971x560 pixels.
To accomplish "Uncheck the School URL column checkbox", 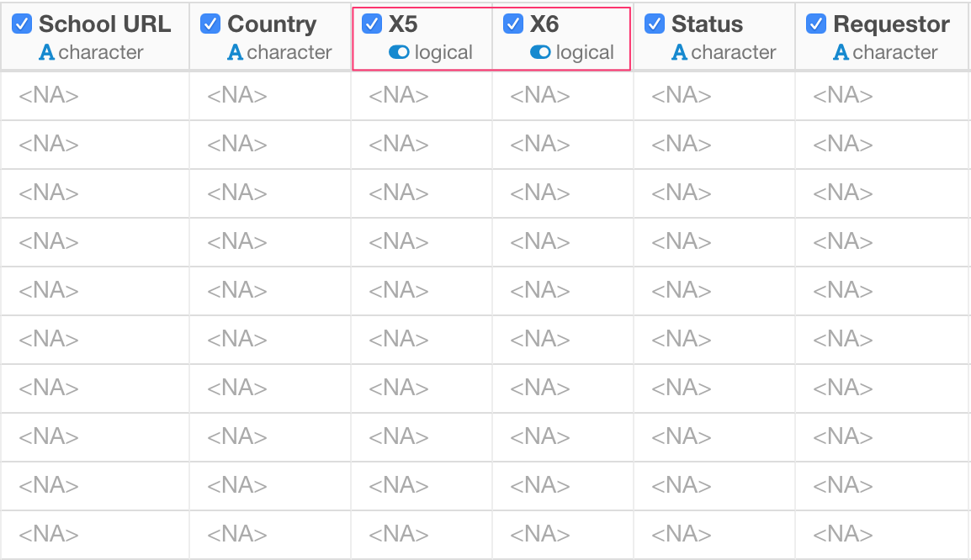I will point(22,24).
